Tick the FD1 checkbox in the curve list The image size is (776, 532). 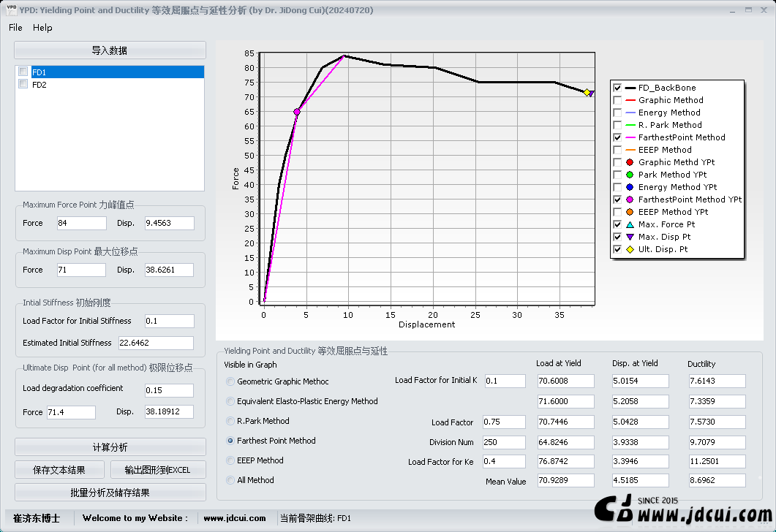click(23, 72)
